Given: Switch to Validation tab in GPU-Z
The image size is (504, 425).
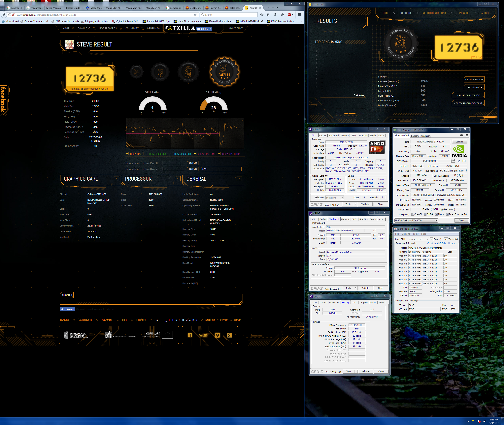Looking at the screenshot, I should [x=426, y=136].
